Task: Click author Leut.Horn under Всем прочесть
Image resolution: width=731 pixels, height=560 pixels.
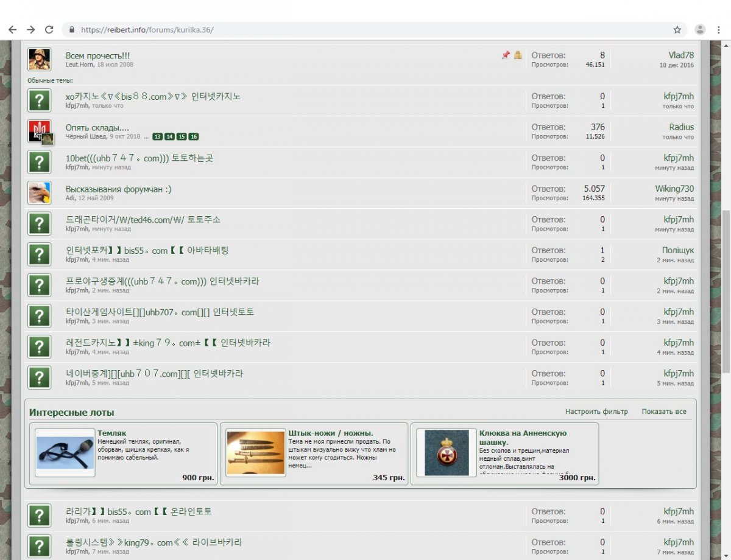Action: tap(80, 65)
